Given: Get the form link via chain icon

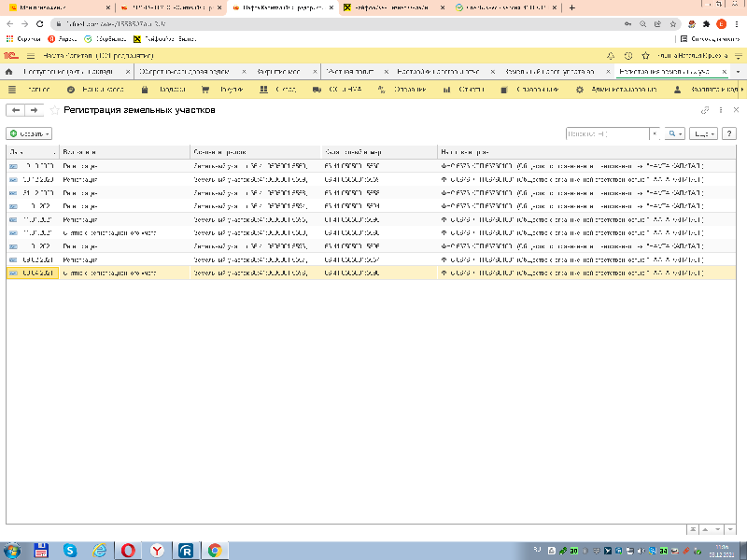Looking at the screenshot, I should click(705, 110).
